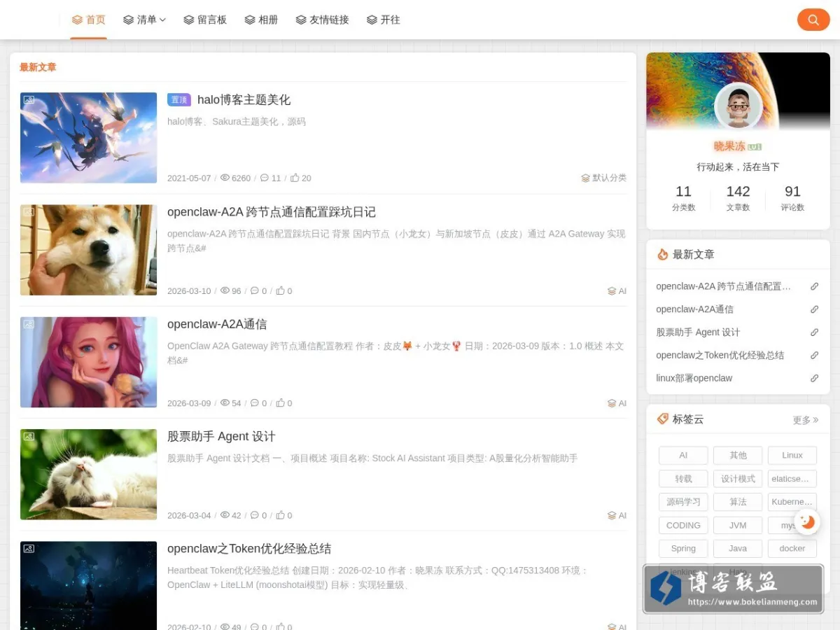The height and width of the screenshot is (630, 840).
Task: Click the 分类数 count 11
Action: pos(683,191)
